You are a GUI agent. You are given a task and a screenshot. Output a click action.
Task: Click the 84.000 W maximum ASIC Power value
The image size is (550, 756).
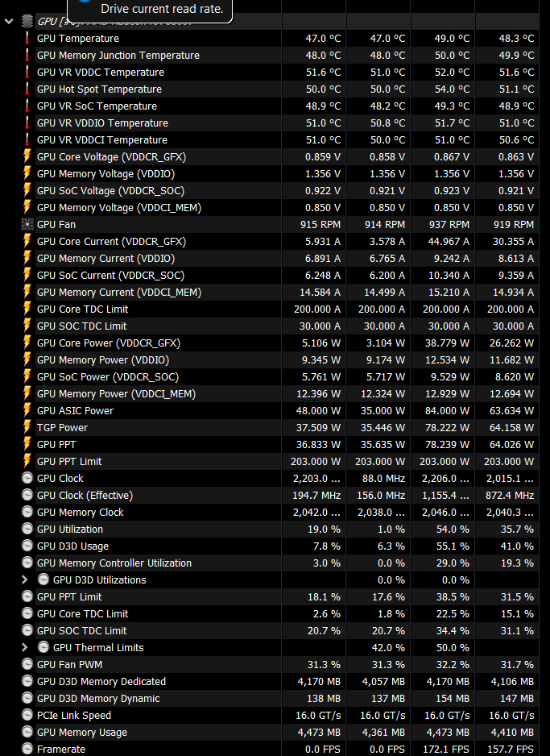point(448,410)
